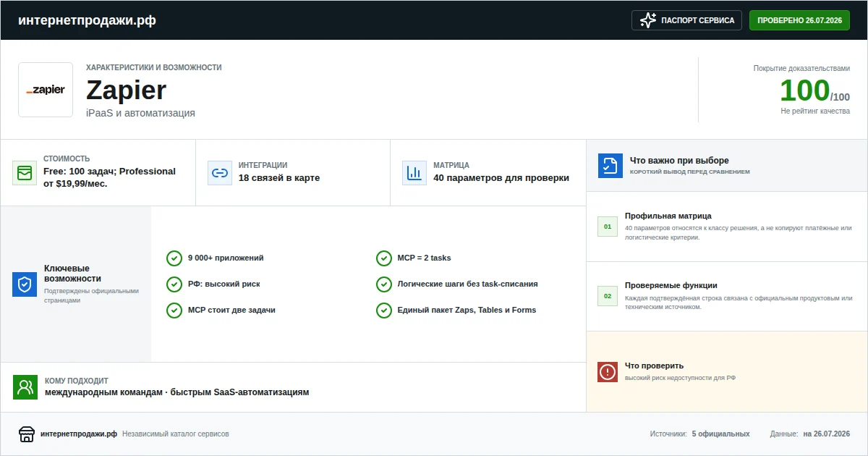This screenshot has width=868, height=456.
Task: Click the 5 официальных sources value
Action: coord(721,434)
